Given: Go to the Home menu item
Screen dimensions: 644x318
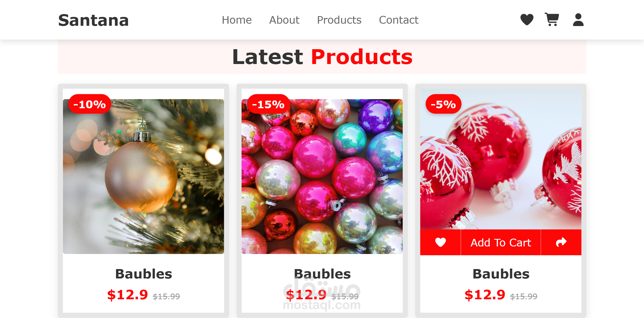Looking at the screenshot, I should 237,20.
